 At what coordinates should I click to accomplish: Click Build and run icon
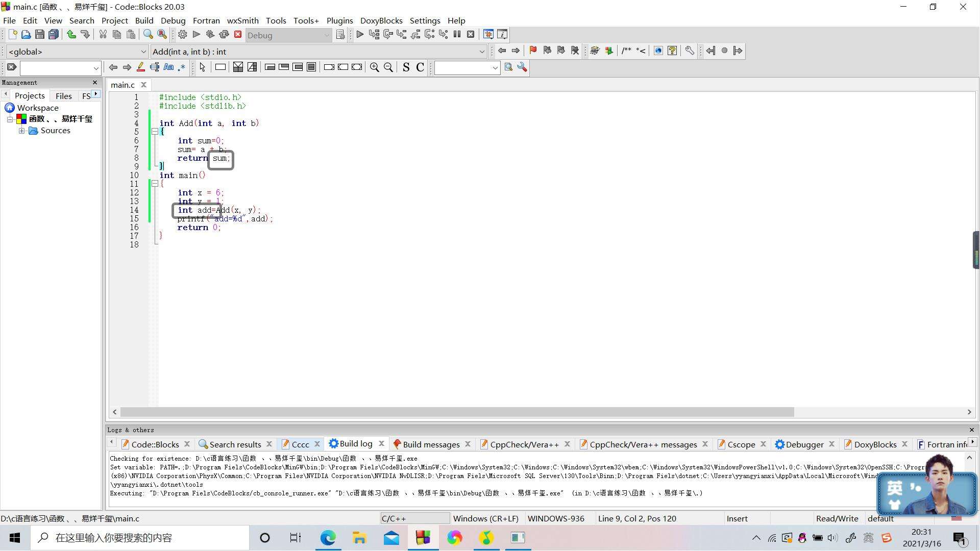[210, 35]
